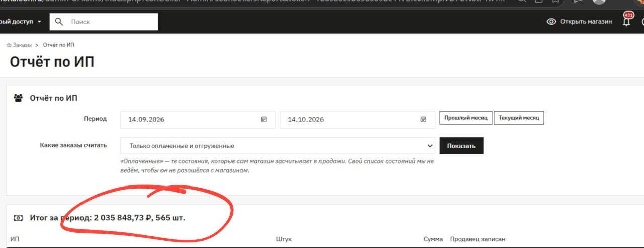Click the Продавец записан column header
Screen dimensions: 644x248
click(x=477, y=239)
